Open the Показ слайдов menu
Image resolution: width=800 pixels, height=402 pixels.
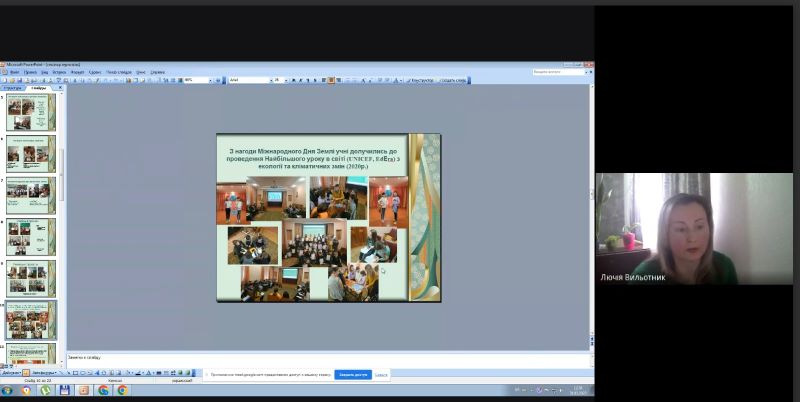click(119, 72)
